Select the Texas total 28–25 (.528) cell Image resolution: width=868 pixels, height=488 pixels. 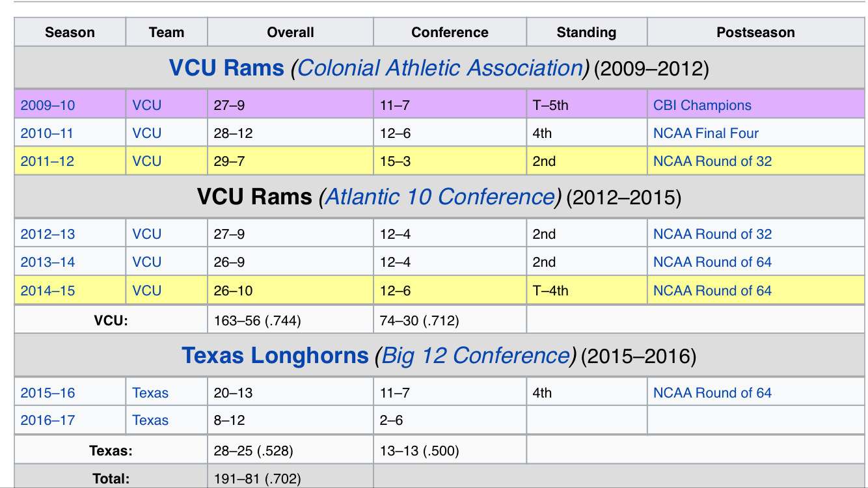point(291,450)
